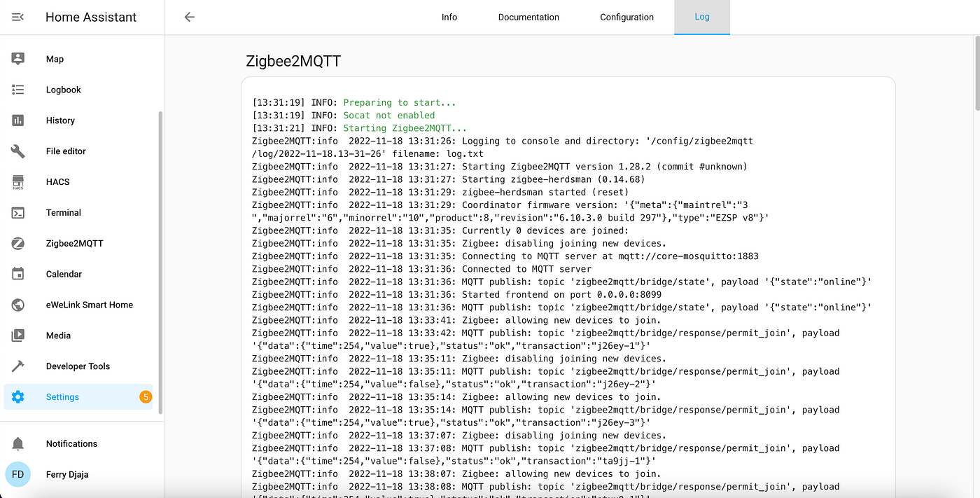
Task: Open the HACS store icon
Action: coord(18,182)
